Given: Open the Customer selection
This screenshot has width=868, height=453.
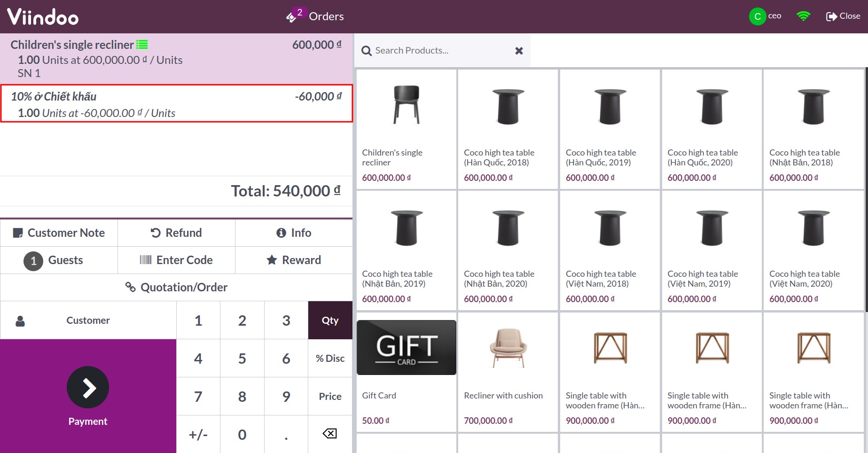Looking at the screenshot, I should pos(88,320).
